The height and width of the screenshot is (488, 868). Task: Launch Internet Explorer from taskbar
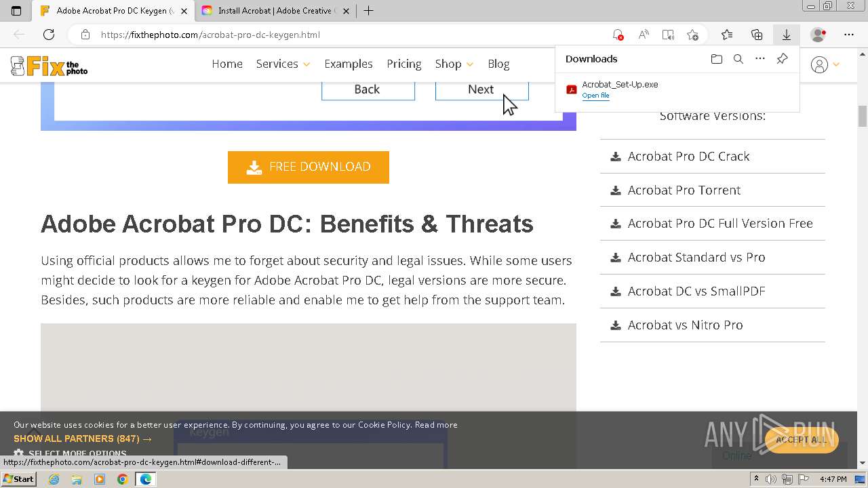[x=54, y=479]
